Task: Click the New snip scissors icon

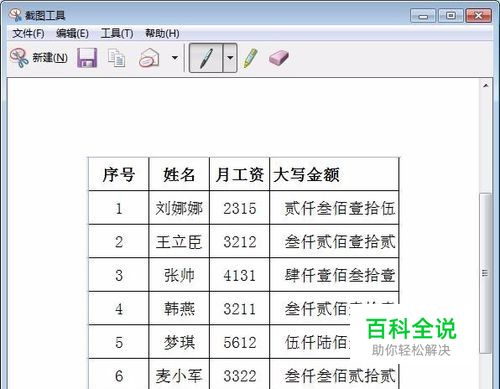Action: coord(19,58)
